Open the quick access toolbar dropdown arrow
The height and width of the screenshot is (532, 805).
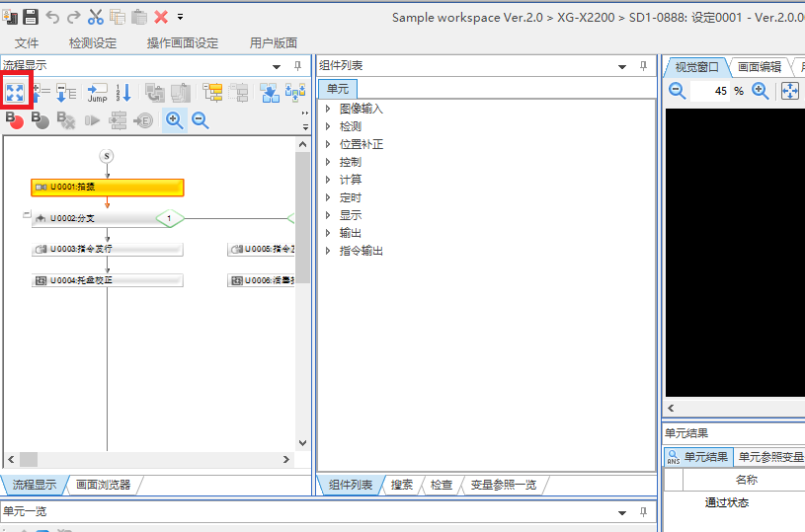coord(180,17)
